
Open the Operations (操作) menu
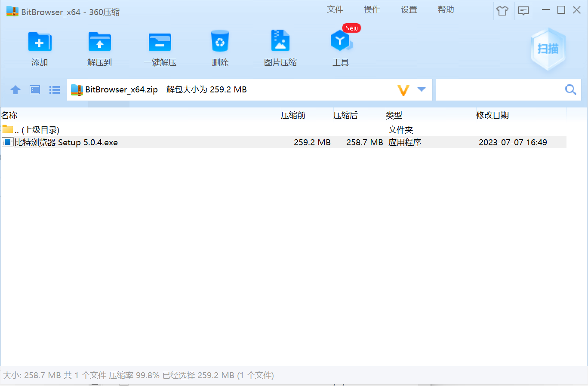[372, 9]
